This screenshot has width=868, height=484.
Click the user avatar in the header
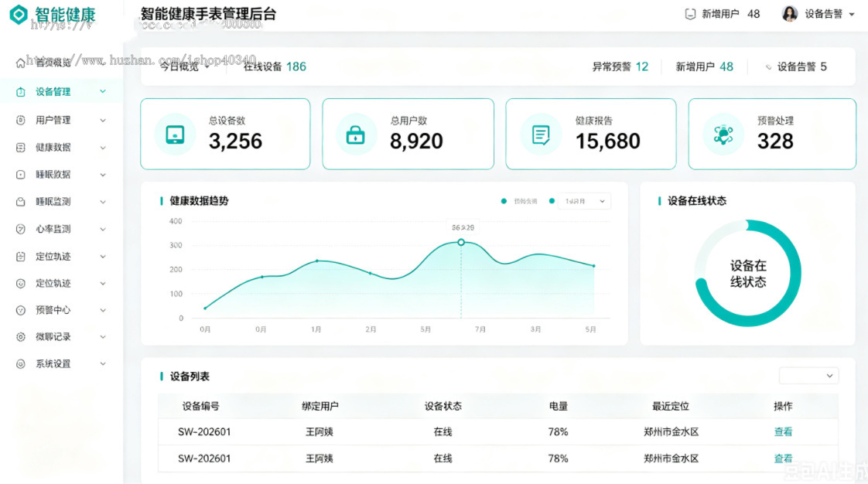point(789,14)
